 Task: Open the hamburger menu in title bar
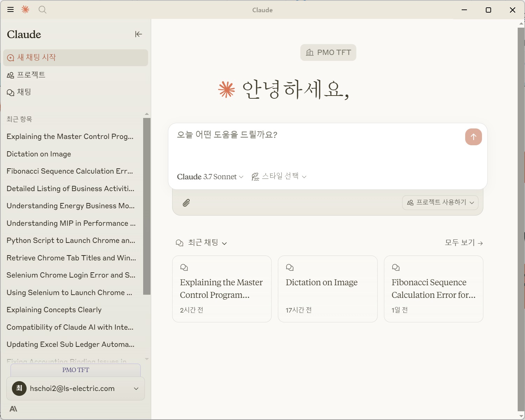(10, 10)
